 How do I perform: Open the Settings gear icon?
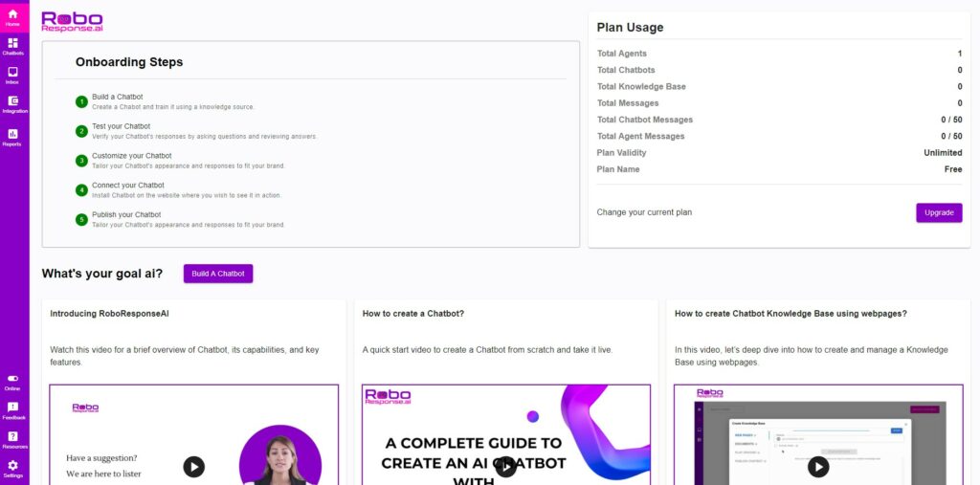click(x=12, y=466)
